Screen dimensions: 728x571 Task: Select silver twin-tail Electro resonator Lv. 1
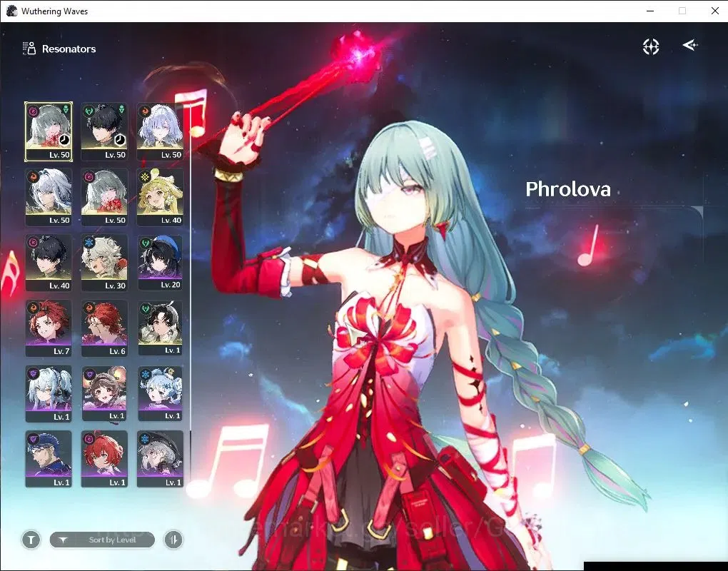click(49, 394)
